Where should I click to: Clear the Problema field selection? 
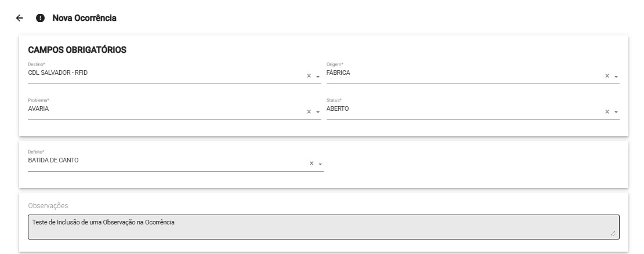[309, 112]
